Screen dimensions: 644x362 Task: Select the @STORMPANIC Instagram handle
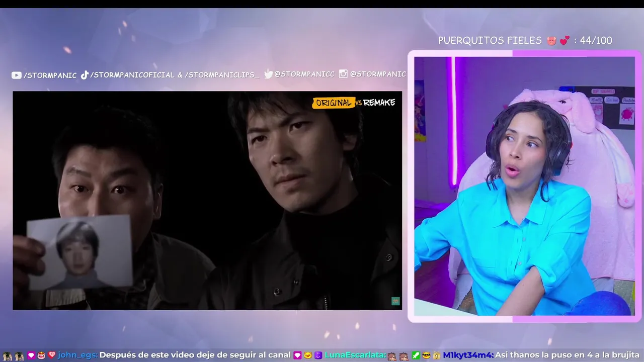coord(378,74)
